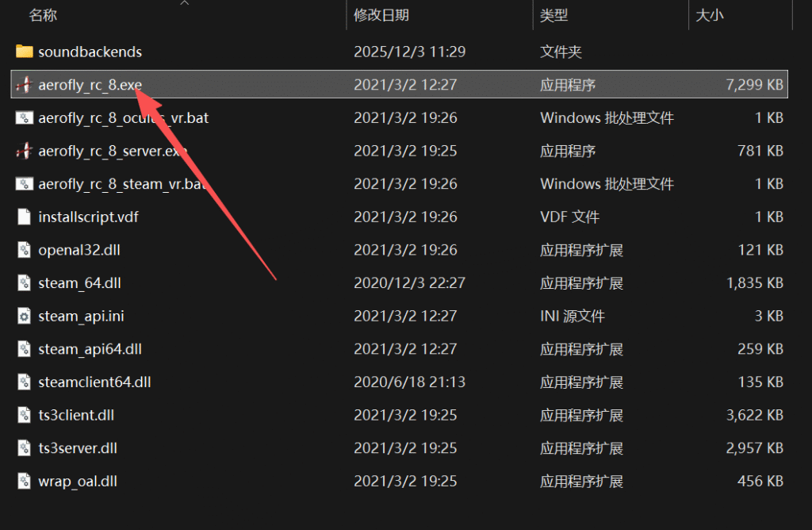Sort by the 类型 column header
812x530 pixels.
point(554,15)
